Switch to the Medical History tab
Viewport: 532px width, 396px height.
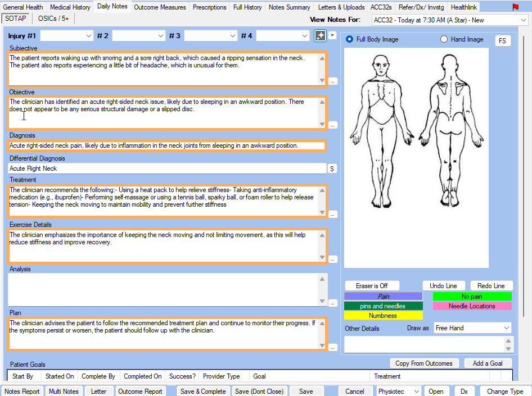click(x=70, y=7)
